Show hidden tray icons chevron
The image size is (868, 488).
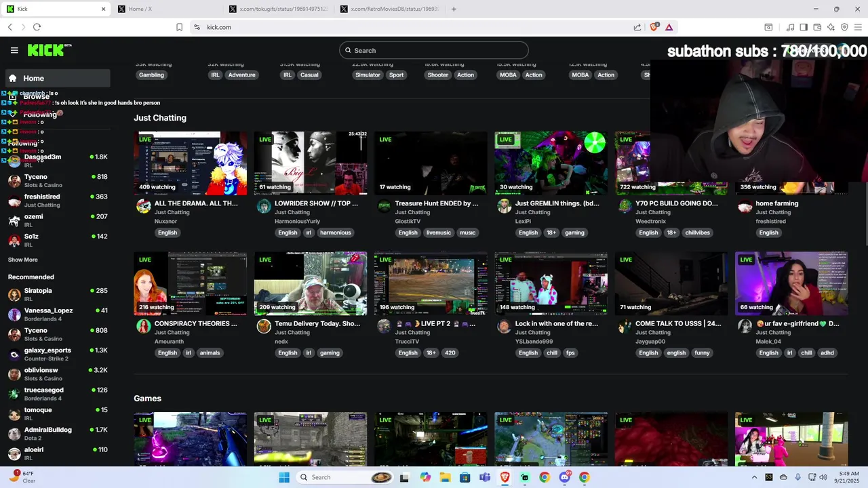tap(754, 477)
